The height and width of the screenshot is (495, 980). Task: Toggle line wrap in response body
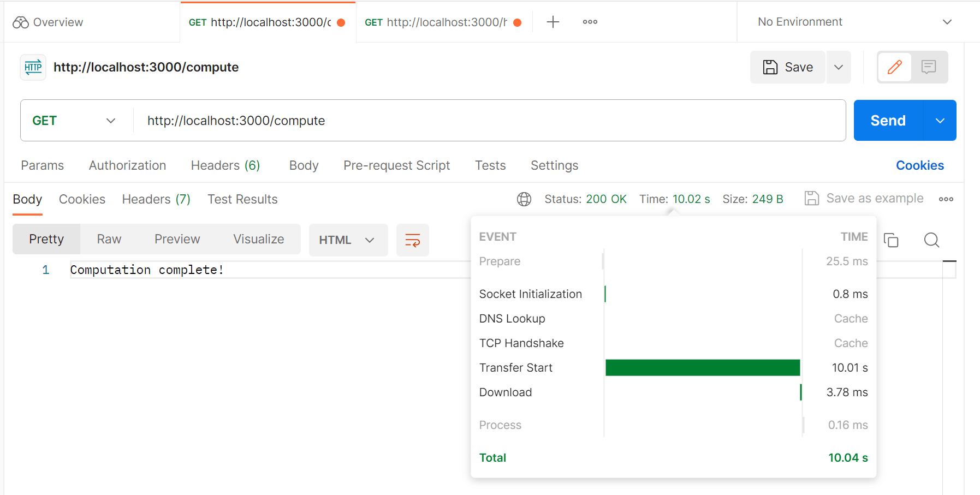tap(413, 240)
